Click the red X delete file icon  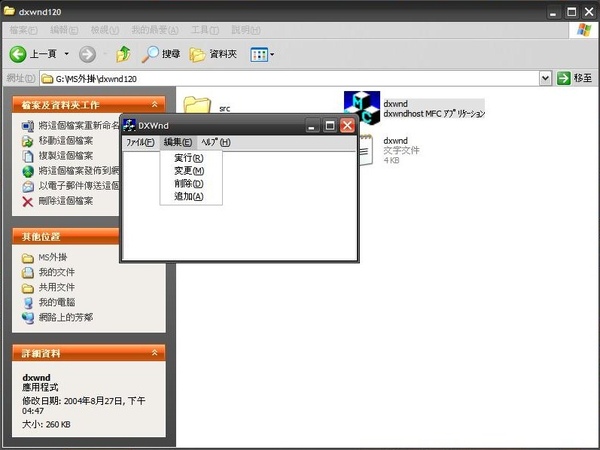(x=28, y=202)
